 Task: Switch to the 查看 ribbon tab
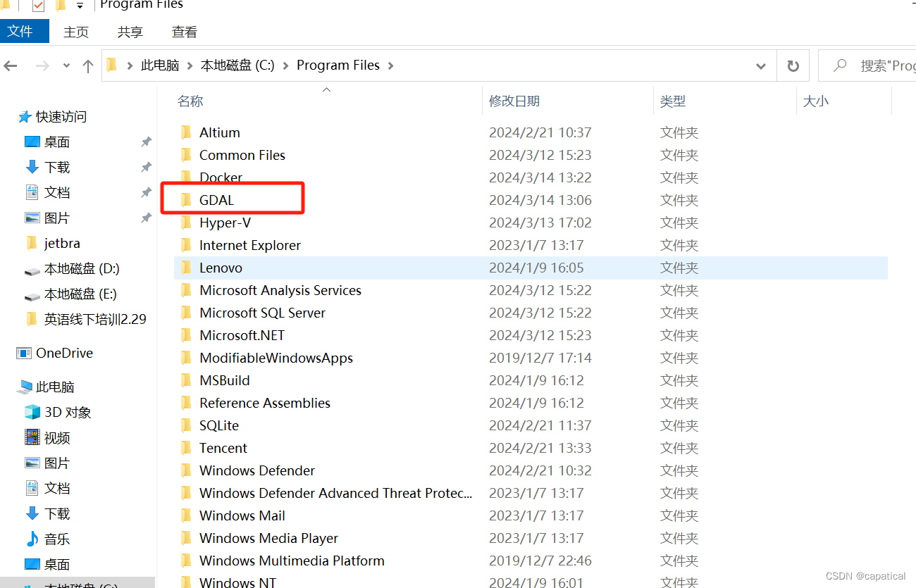(x=185, y=32)
